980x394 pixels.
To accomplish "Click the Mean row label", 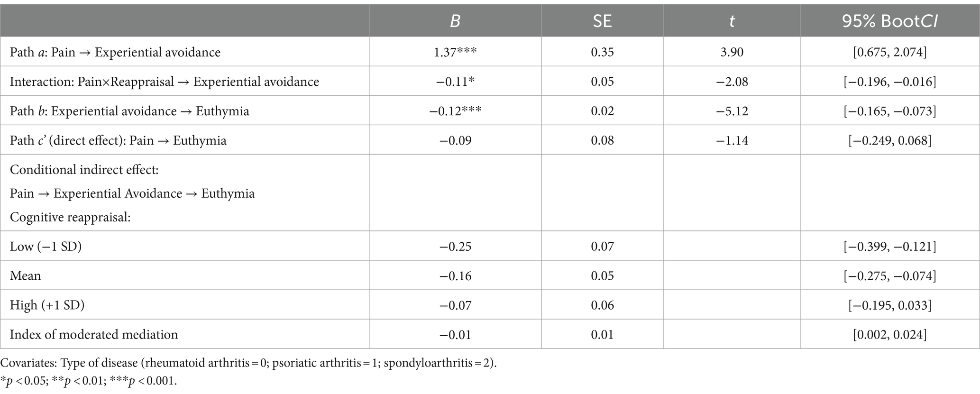I will coord(26,276).
